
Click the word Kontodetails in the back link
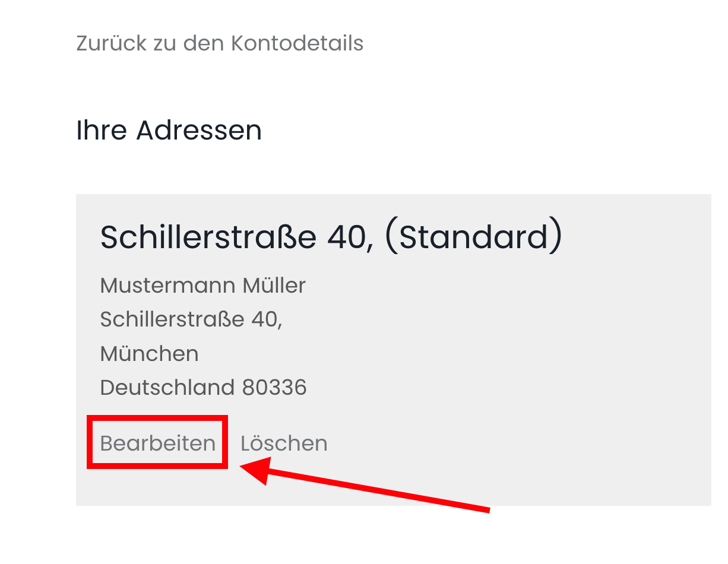point(297,43)
